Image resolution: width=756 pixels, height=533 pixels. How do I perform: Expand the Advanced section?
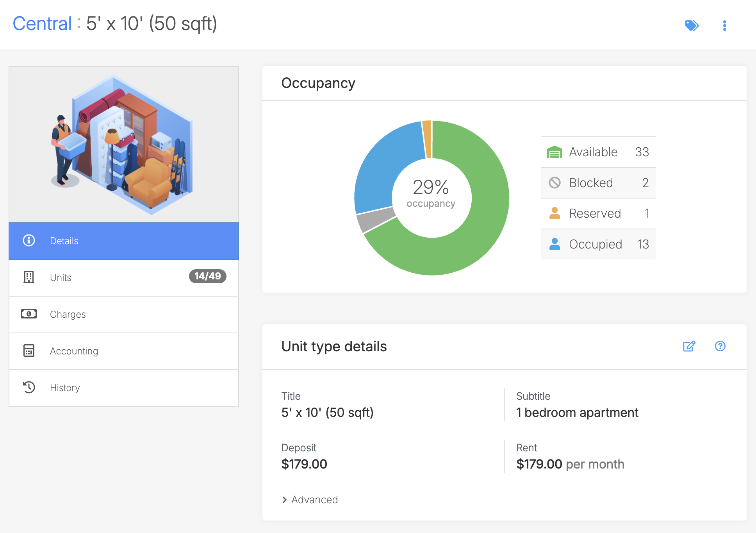pyautogui.click(x=314, y=500)
